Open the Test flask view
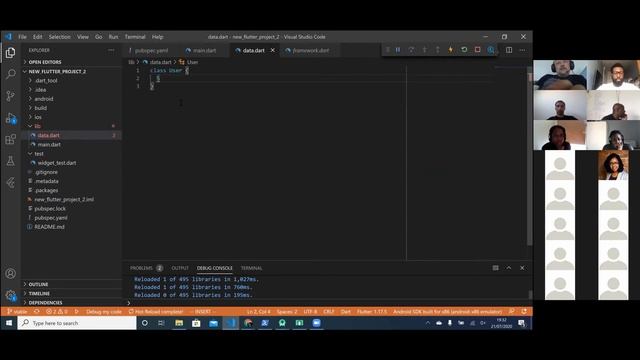640x360 pixels. (11, 161)
